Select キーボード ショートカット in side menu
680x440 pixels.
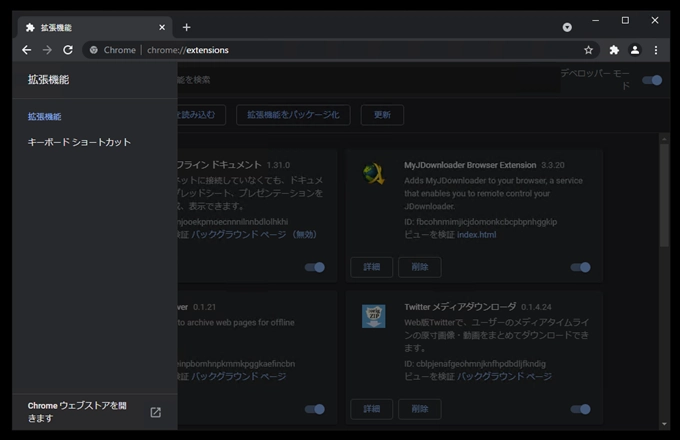coord(79,142)
